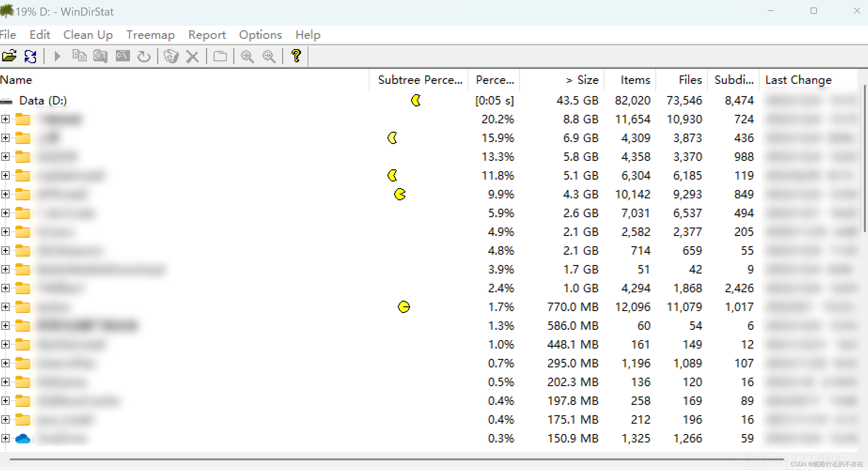
Task: Open the Treemap menu
Action: [x=150, y=35]
